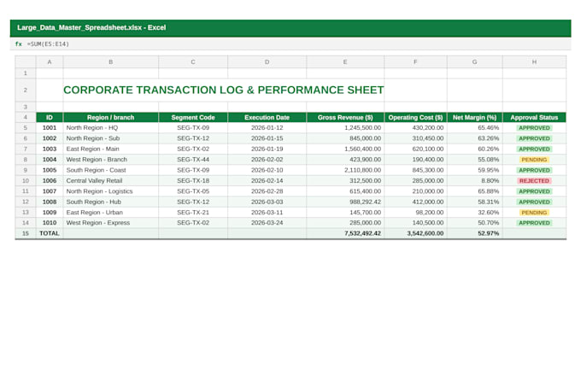Click the PENDING status badge for 1009
The image size is (581, 392).
pos(534,213)
